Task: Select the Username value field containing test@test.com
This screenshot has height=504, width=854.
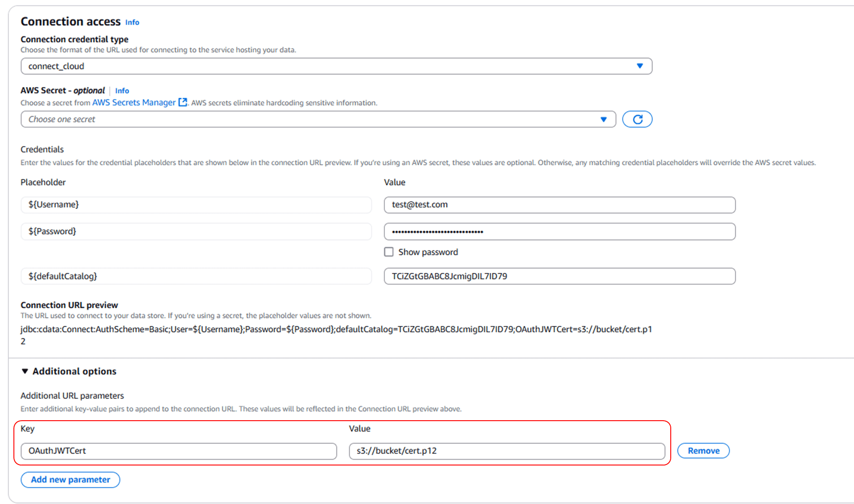Action: coord(559,205)
